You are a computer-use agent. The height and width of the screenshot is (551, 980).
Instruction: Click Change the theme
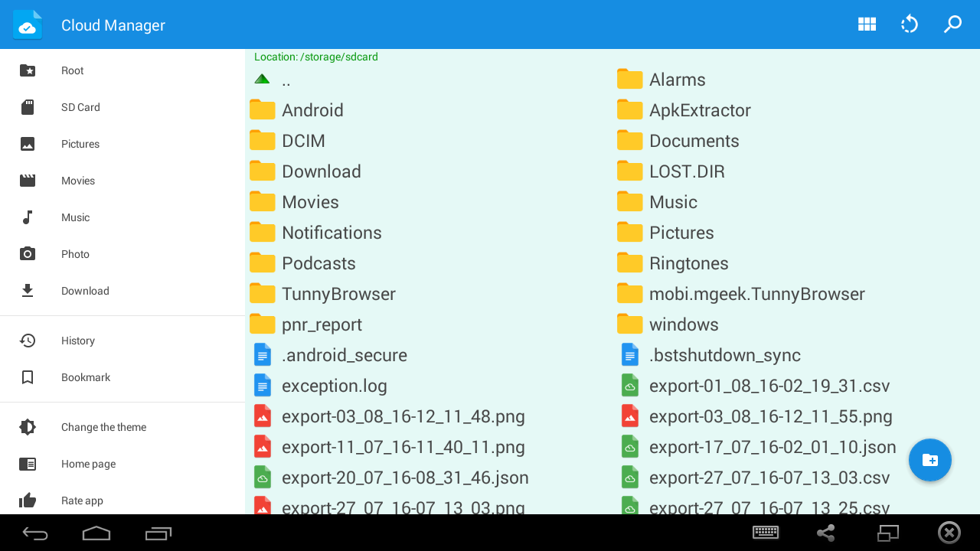(103, 427)
